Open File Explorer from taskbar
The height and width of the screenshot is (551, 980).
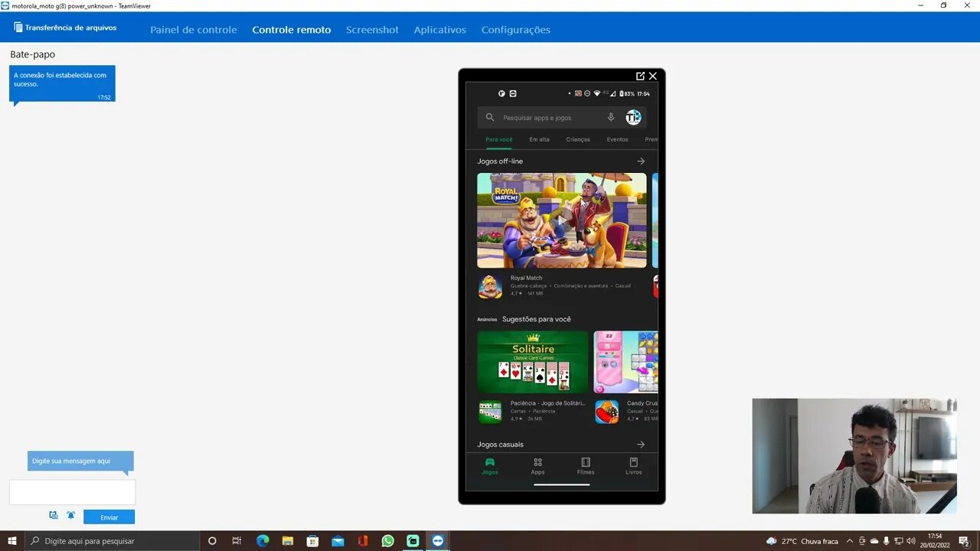pos(287,541)
